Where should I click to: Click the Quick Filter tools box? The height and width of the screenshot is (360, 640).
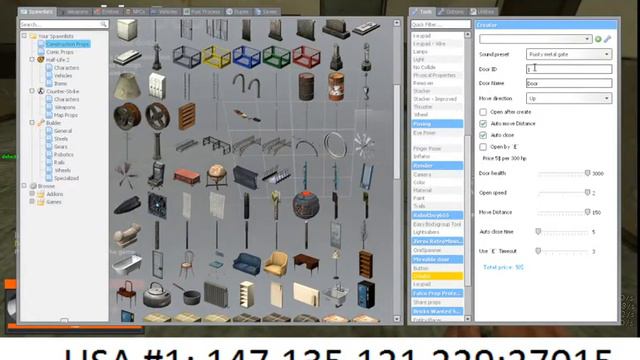pos(440,24)
